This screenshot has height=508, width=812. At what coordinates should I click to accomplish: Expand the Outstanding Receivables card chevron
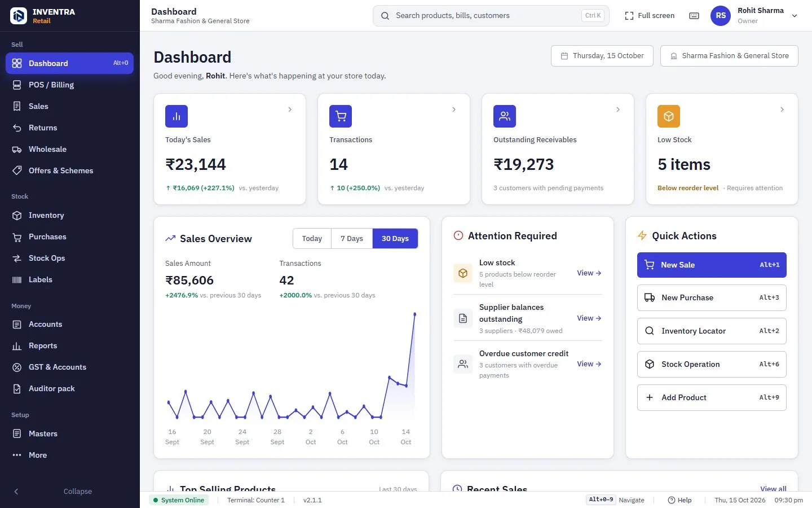point(618,110)
